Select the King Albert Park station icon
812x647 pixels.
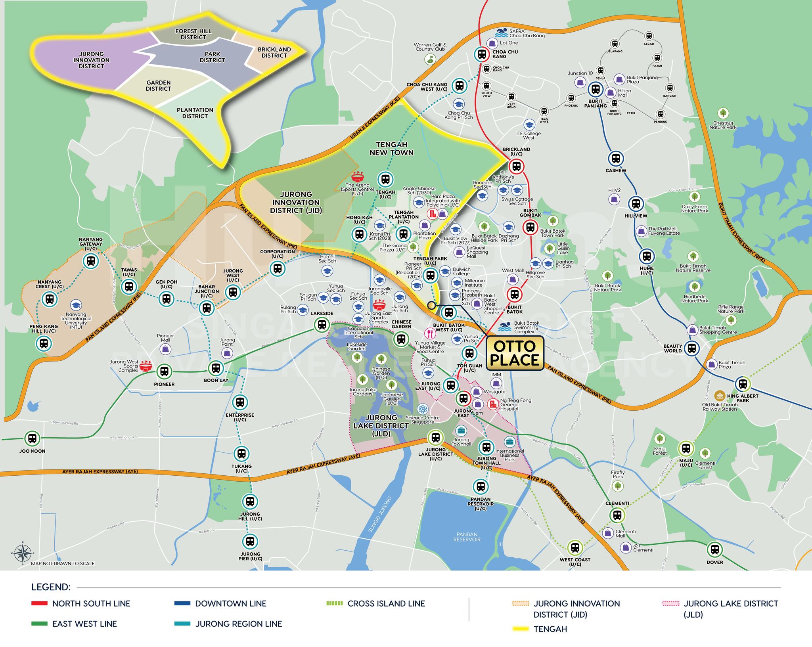pos(743,384)
